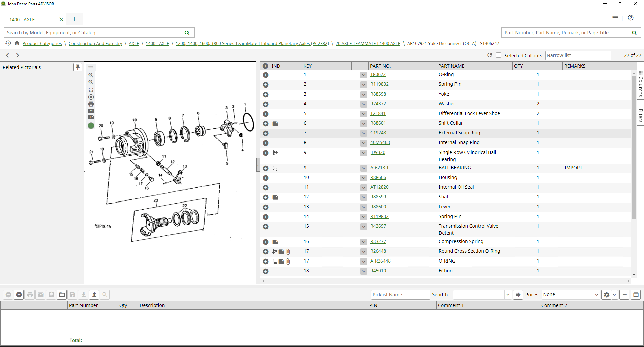The image size is (644, 347).
Task: Open the picklist settings gear
Action: [x=606, y=295]
